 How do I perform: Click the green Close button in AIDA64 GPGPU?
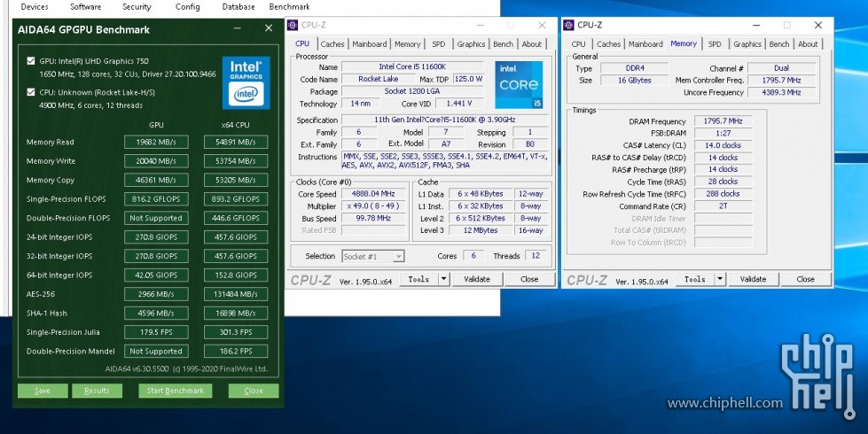point(254,391)
